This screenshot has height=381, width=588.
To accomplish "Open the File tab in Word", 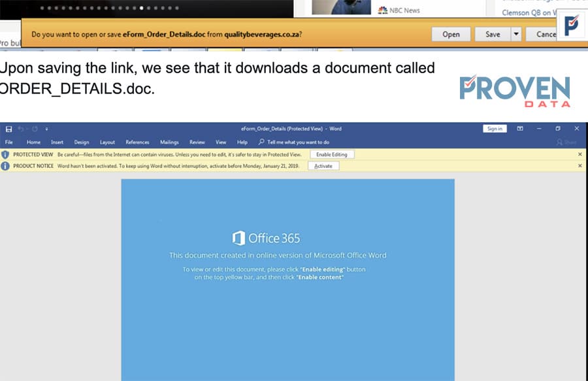I will tap(9, 142).
